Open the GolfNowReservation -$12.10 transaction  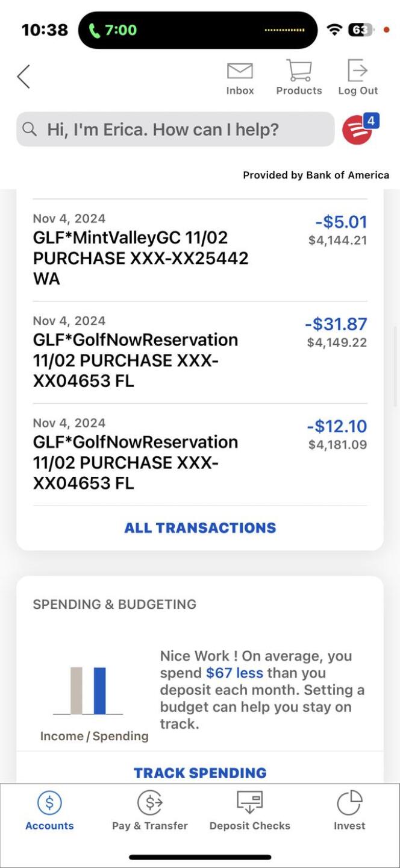[200, 454]
